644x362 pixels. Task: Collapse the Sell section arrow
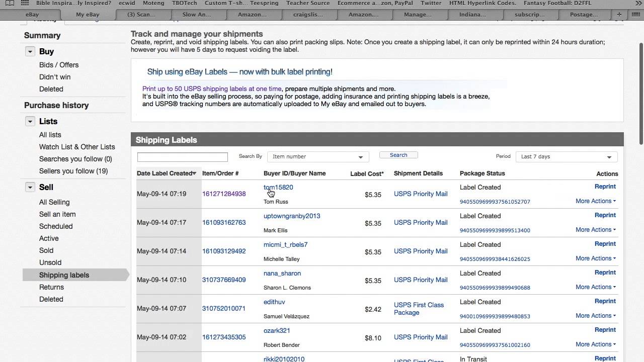tap(30, 187)
